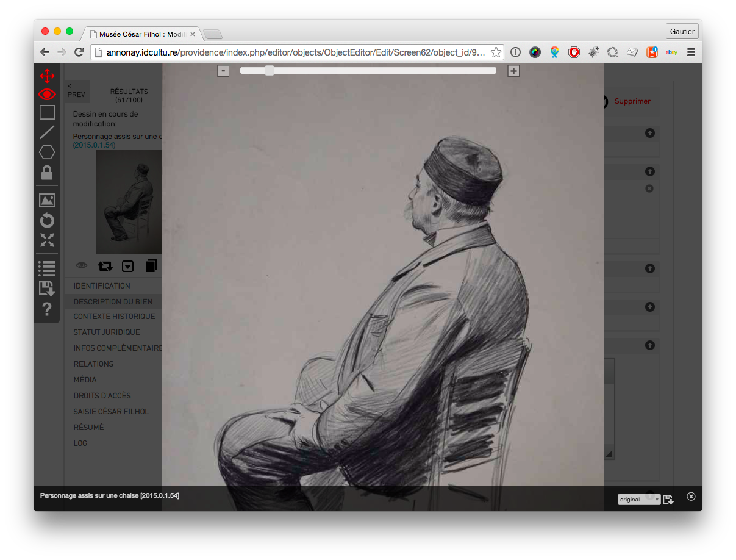Collapse the fifth bundle with its arrow
736x560 pixels.
coord(649,345)
